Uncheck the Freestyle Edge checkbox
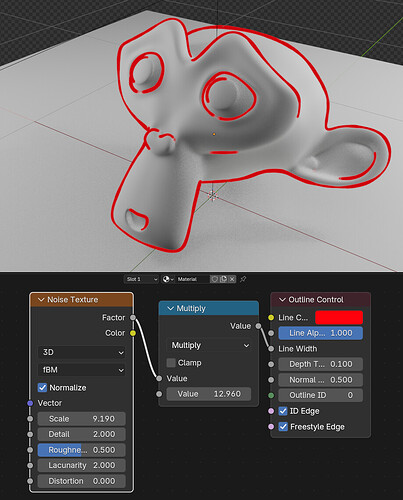 point(283,427)
